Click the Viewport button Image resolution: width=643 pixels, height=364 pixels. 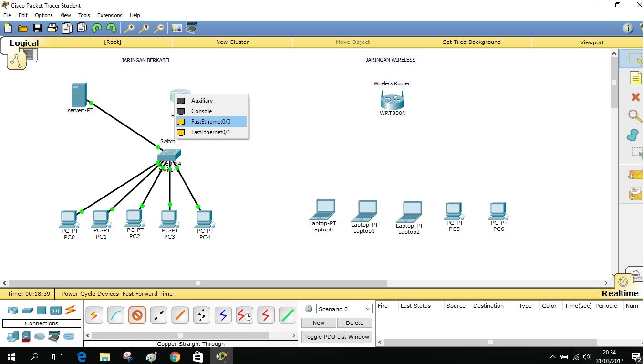[592, 42]
